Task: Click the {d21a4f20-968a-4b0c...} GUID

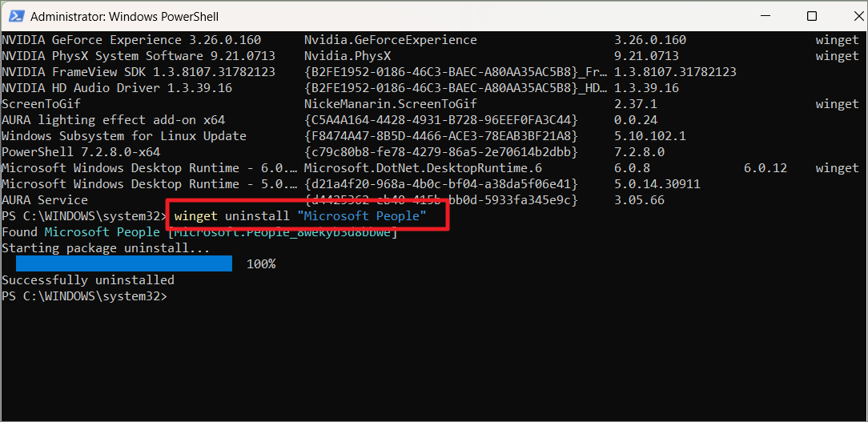Action: [x=442, y=184]
